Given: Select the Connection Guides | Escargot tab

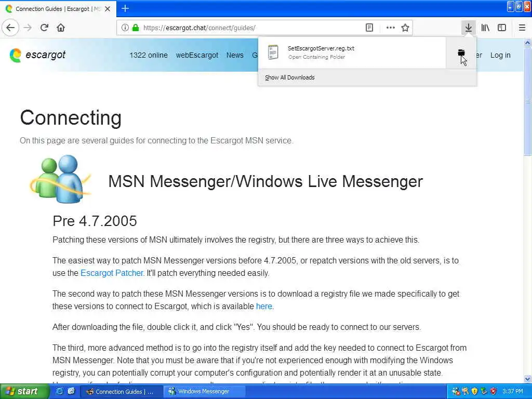Looking at the screenshot, I should (58, 9).
